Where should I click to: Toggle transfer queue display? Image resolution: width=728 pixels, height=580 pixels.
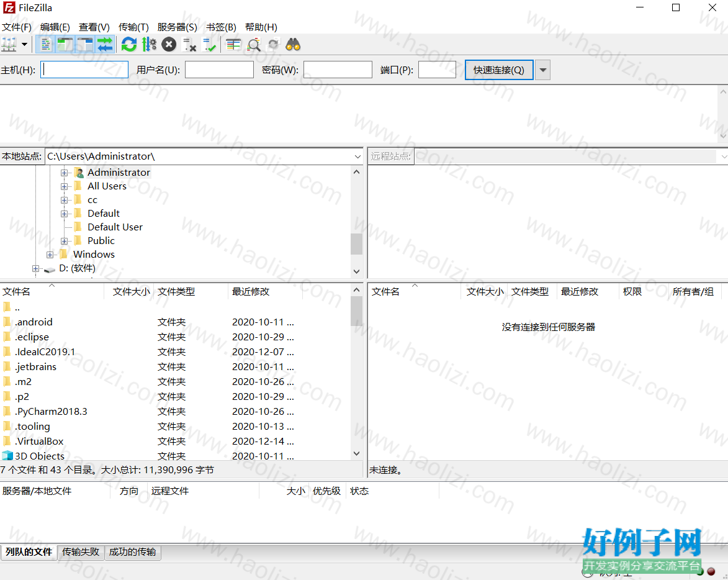click(x=105, y=45)
